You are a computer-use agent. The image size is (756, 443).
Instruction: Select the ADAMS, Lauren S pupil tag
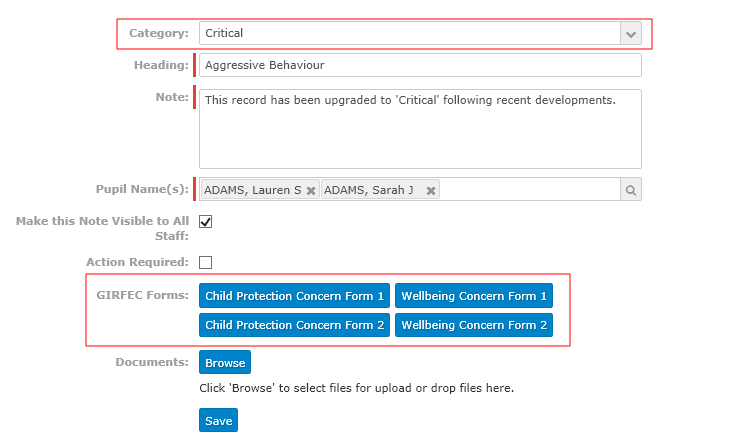(x=253, y=190)
